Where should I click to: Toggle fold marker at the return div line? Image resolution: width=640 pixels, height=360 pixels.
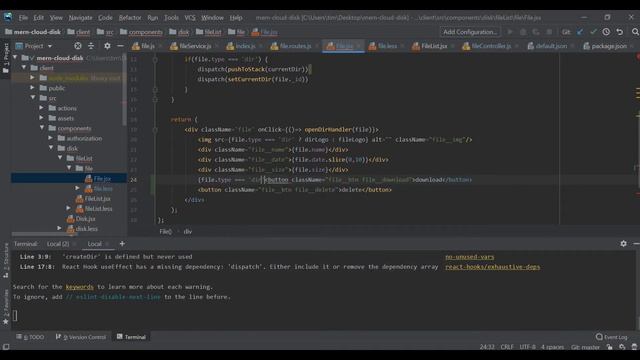[155, 130]
